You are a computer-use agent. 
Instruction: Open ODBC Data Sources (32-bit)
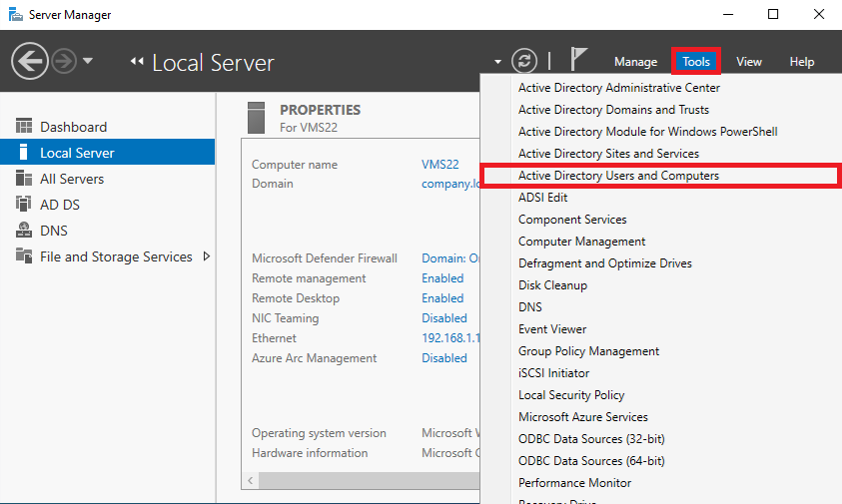591,439
